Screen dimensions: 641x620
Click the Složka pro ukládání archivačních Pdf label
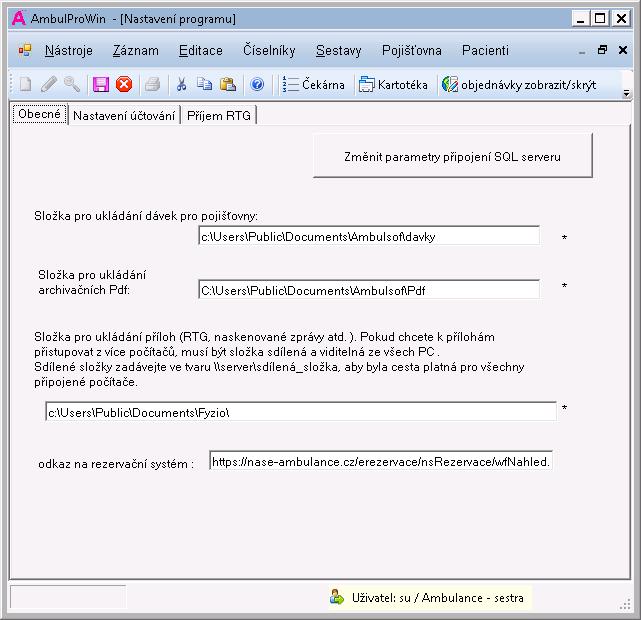tap(92, 282)
